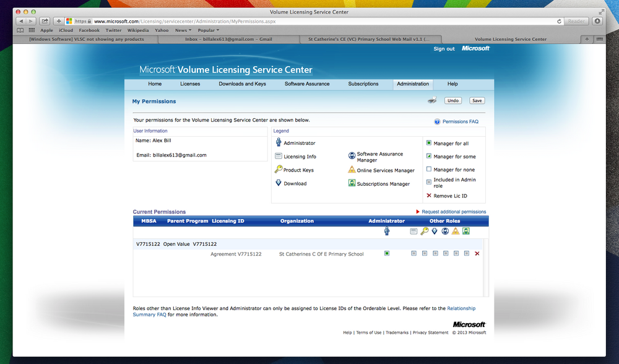Click Subscriptions Manager green icon in table
Viewport: 619px width, 364px height.
tap(466, 231)
